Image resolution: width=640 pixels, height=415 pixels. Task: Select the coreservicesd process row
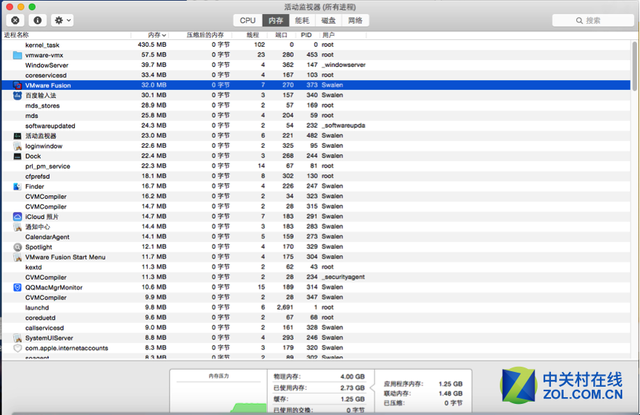(x=316, y=75)
